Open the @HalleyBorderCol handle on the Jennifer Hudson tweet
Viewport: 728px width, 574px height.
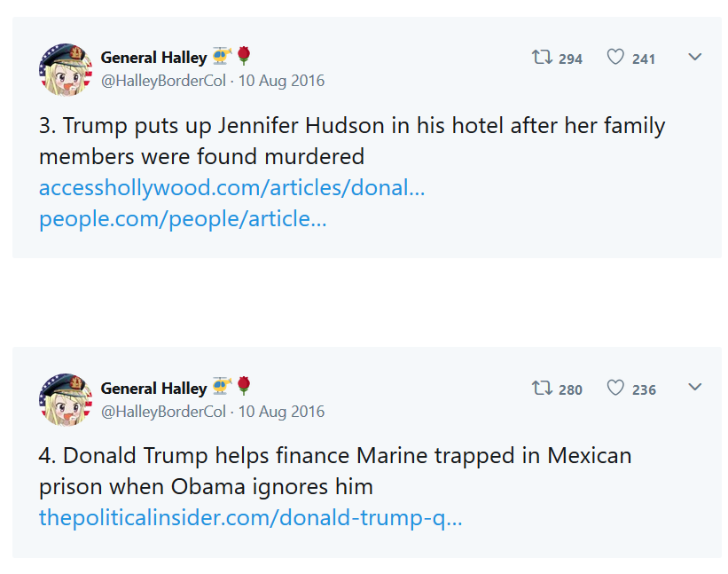tap(163, 81)
